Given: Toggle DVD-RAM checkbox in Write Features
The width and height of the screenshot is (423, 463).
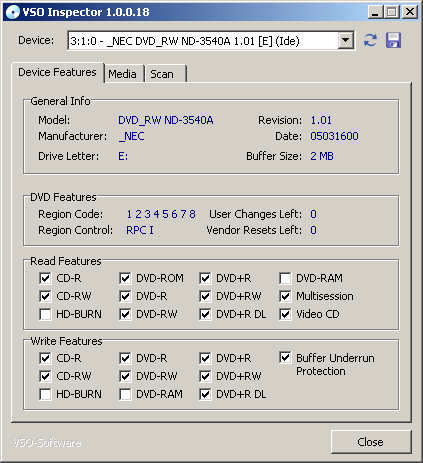Looking at the screenshot, I should [x=125, y=394].
